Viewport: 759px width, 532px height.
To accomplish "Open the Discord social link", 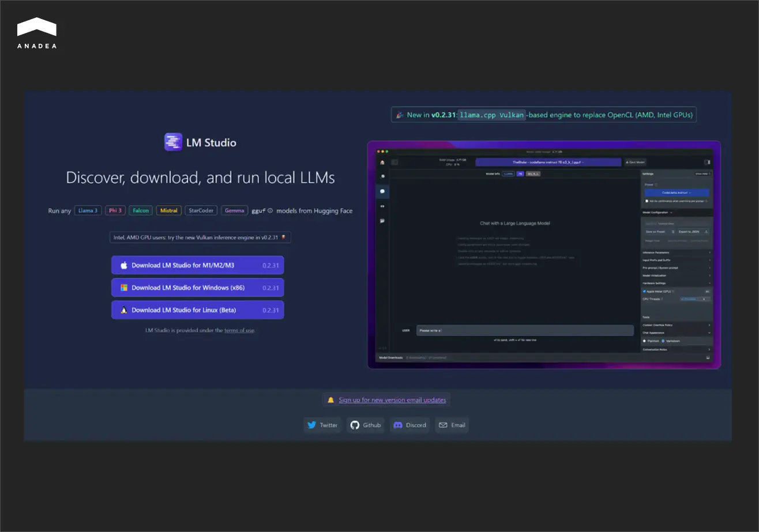I will tap(409, 425).
